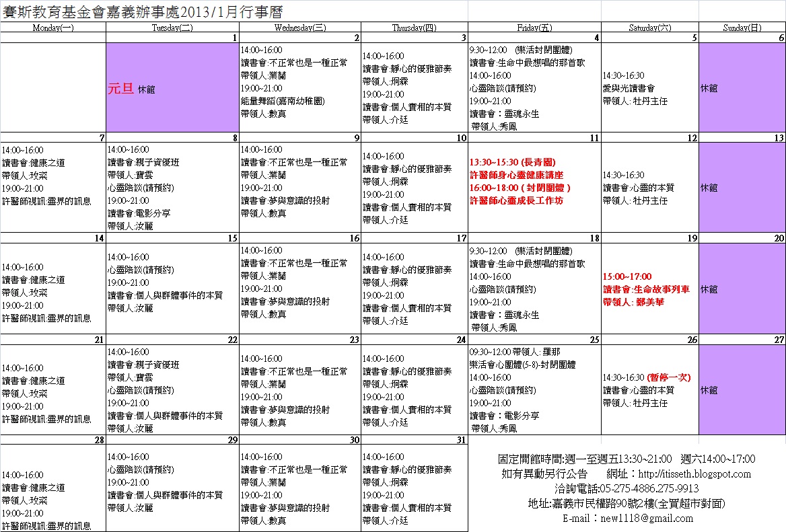Click 讀書會:電影分享 in the Tuesday 8 cell
The height and width of the screenshot is (532, 786).
click(x=139, y=213)
